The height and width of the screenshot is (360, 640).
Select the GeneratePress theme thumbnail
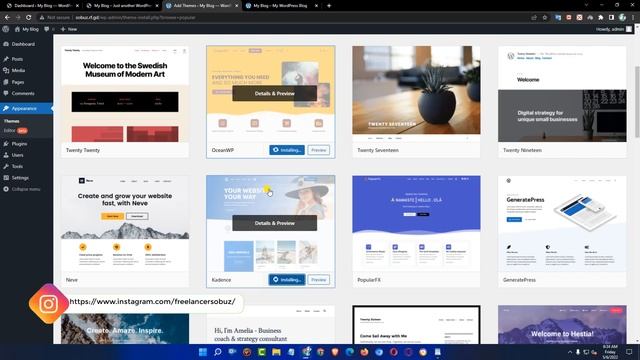click(562, 224)
